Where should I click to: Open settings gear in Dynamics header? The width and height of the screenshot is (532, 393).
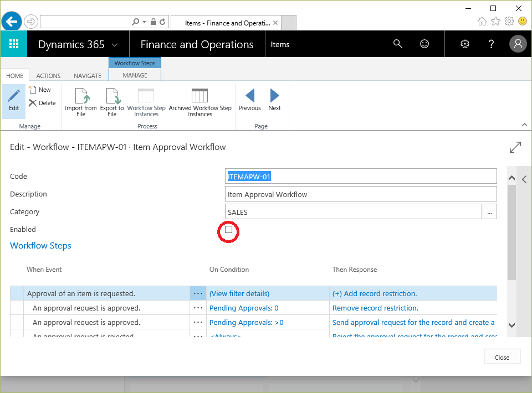[465, 44]
